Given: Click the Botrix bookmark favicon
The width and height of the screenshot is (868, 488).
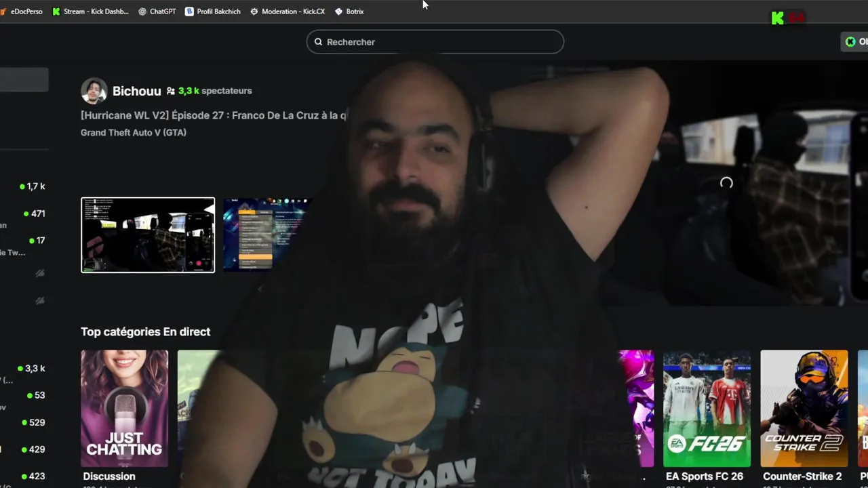Looking at the screenshot, I should point(339,12).
